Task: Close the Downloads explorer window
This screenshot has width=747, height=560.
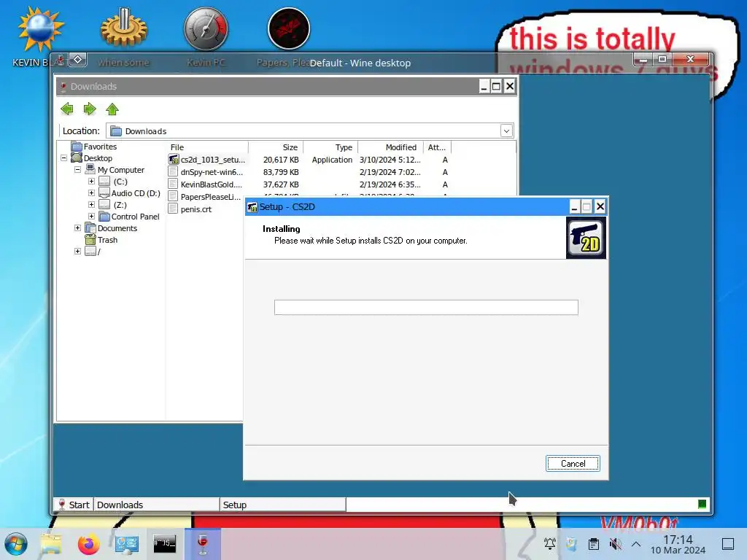Action: click(x=510, y=86)
